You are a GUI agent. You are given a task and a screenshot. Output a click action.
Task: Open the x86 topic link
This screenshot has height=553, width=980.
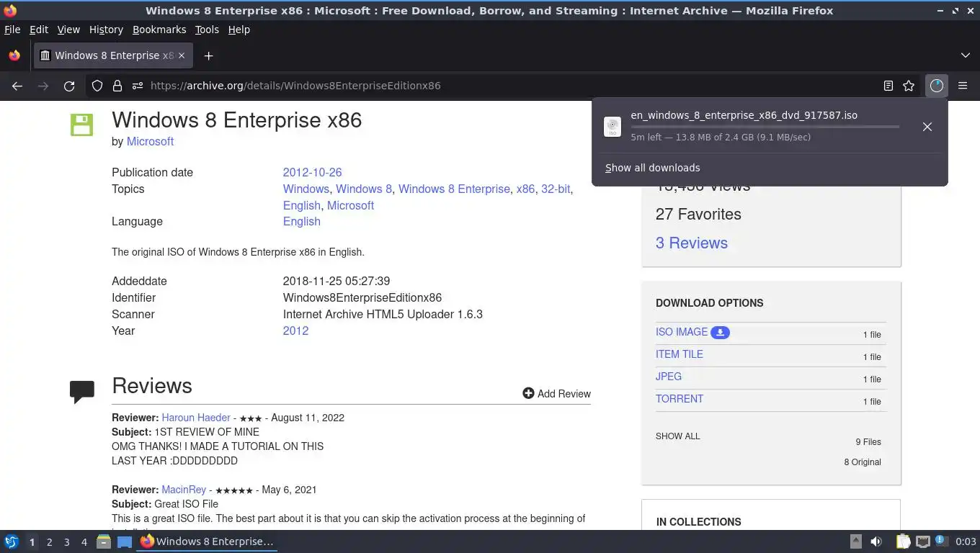(x=525, y=189)
